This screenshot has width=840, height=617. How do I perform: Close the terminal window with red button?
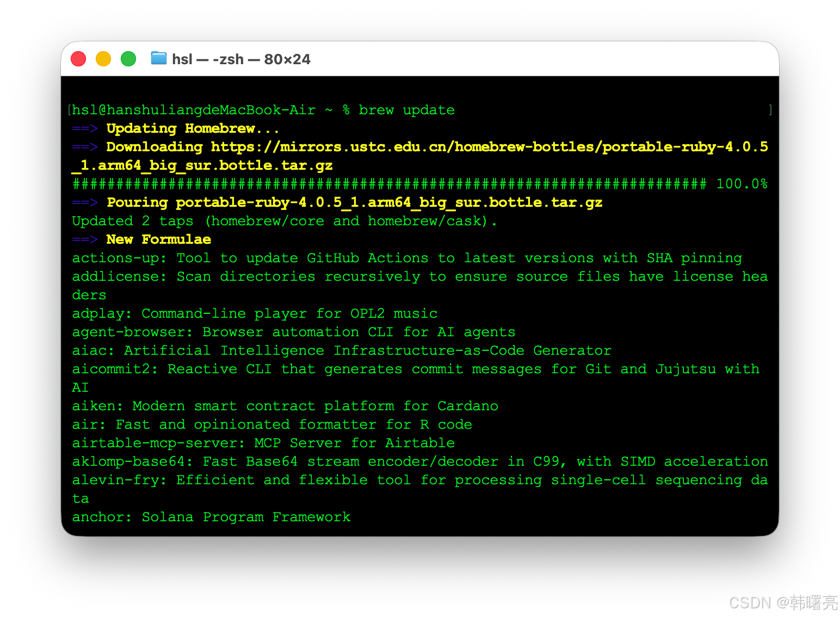pyautogui.click(x=78, y=59)
